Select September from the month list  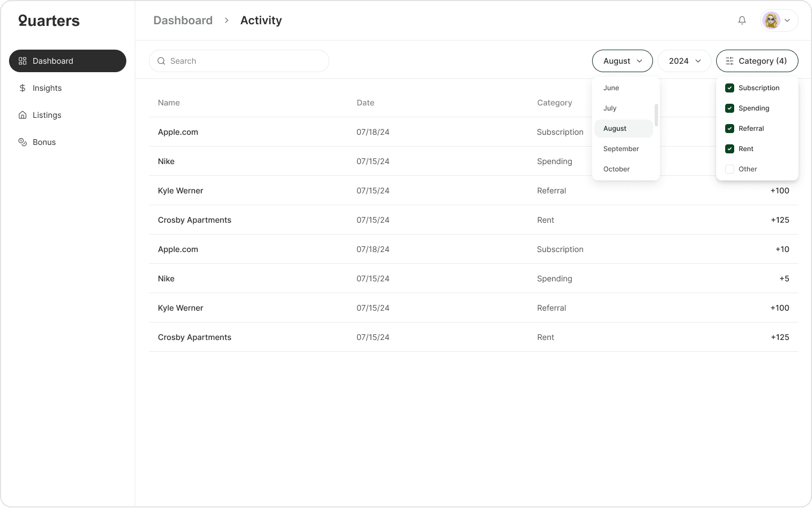[621, 148]
